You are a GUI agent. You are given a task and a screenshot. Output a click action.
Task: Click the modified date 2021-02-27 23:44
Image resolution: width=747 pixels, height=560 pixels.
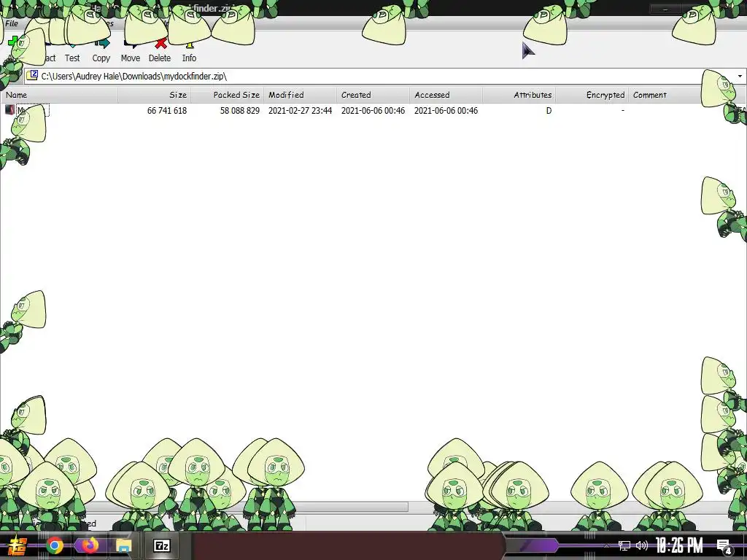click(300, 111)
